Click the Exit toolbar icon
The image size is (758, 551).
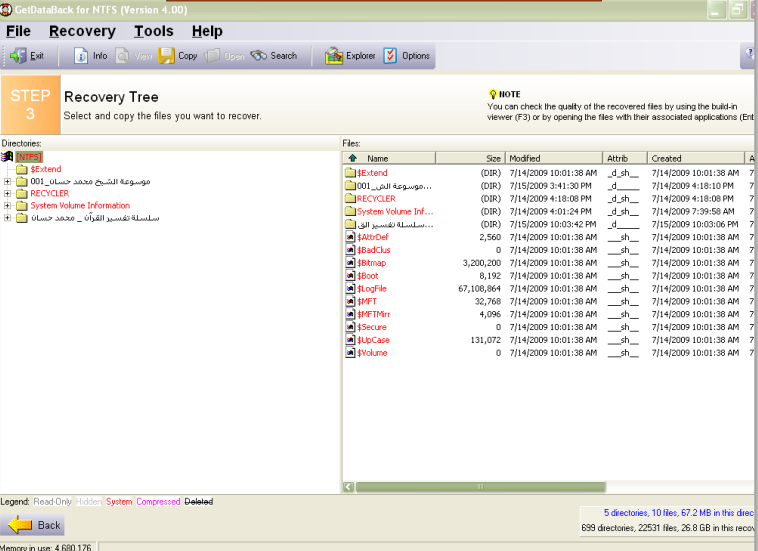(18, 56)
